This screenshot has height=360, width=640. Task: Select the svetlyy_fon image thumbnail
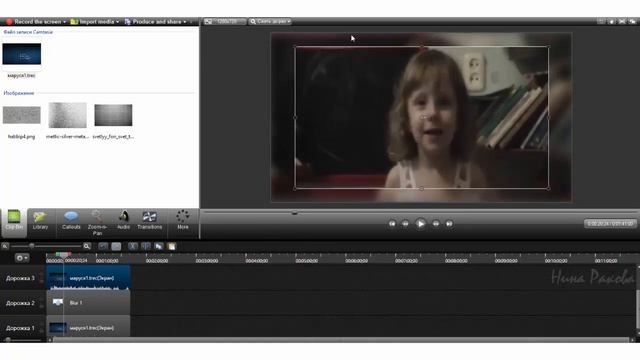pyautogui.click(x=113, y=115)
